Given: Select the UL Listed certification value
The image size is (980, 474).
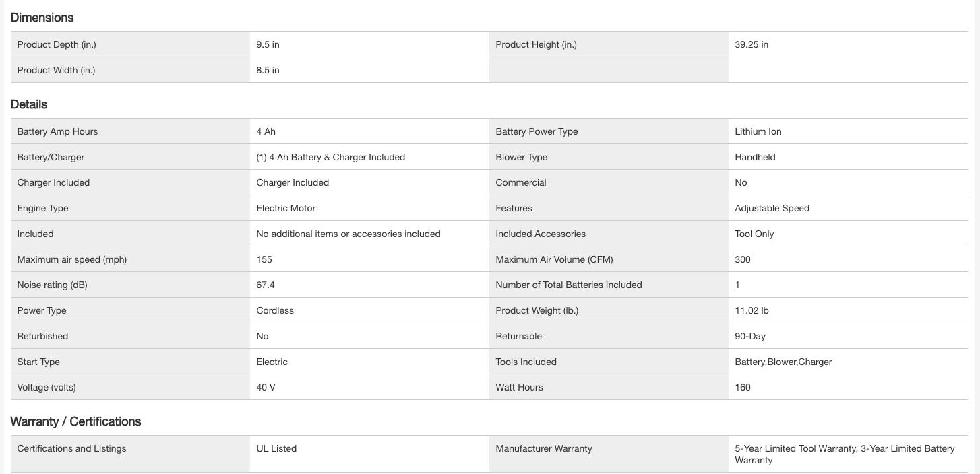Looking at the screenshot, I should coord(276,449).
